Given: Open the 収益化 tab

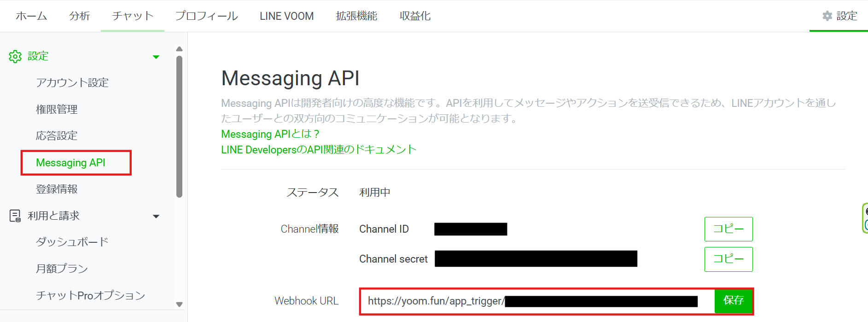Looking at the screenshot, I should (415, 16).
